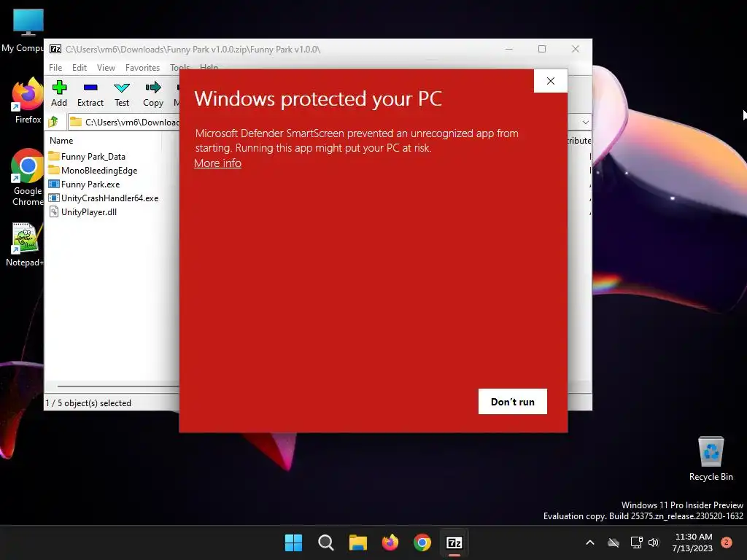Maximize the 7-Zip window
The image size is (747, 560).
coord(542,49)
